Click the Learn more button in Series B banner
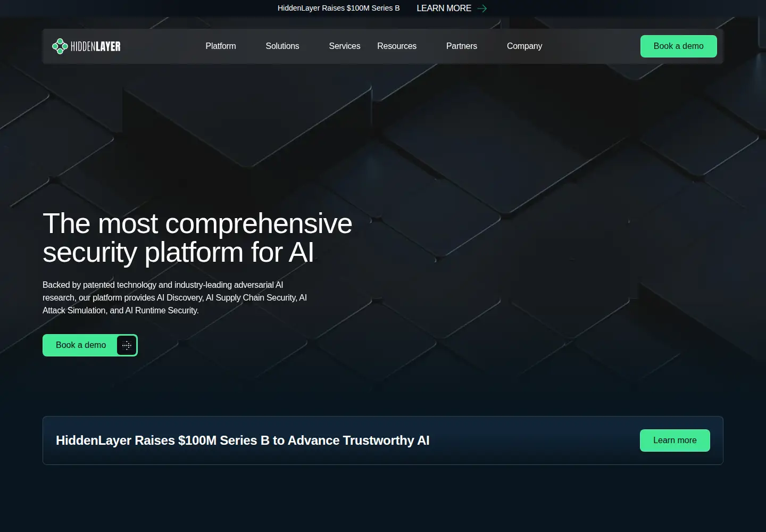Image resolution: width=766 pixels, height=532 pixels. point(675,440)
